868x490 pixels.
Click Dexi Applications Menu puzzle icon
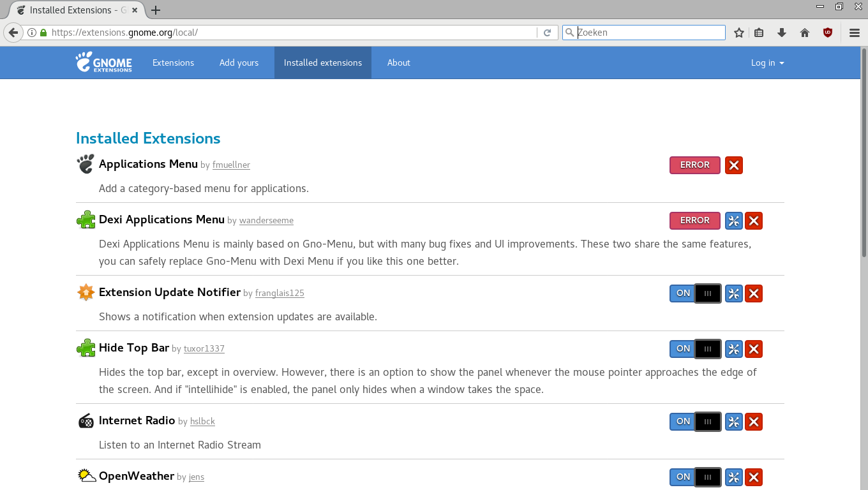coord(86,219)
